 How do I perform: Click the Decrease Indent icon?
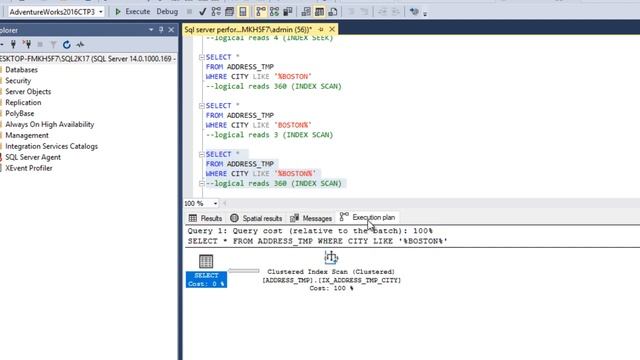coord(382,12)
